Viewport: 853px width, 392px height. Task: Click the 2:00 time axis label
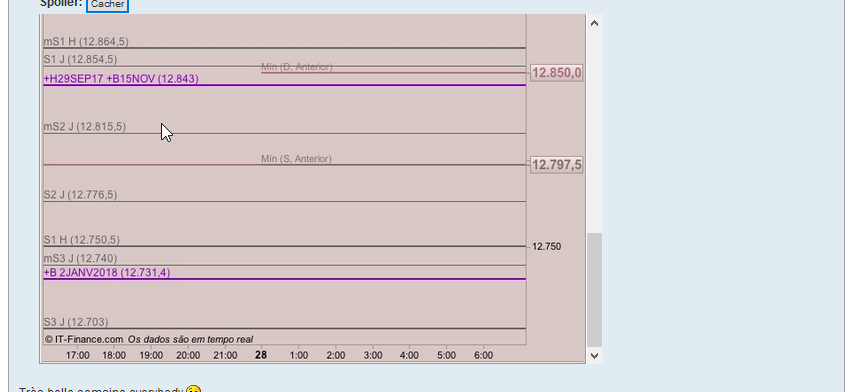coord(336,356)
